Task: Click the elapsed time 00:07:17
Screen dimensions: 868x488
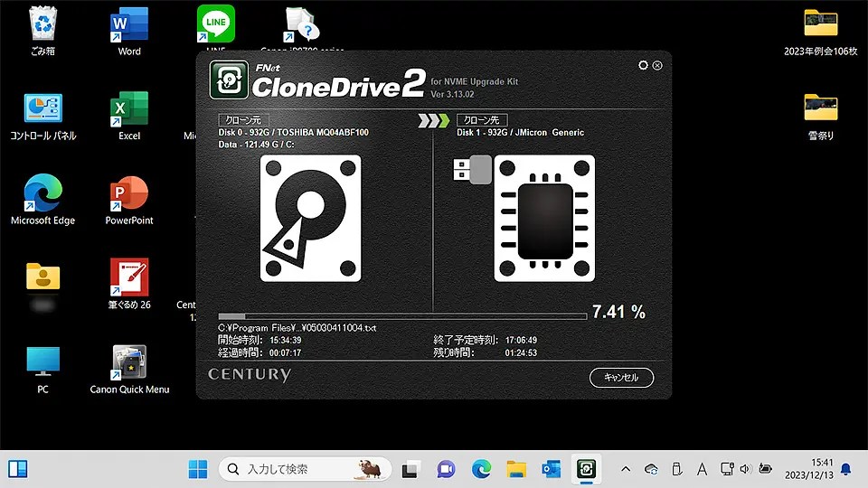Action: click(285, 353)
